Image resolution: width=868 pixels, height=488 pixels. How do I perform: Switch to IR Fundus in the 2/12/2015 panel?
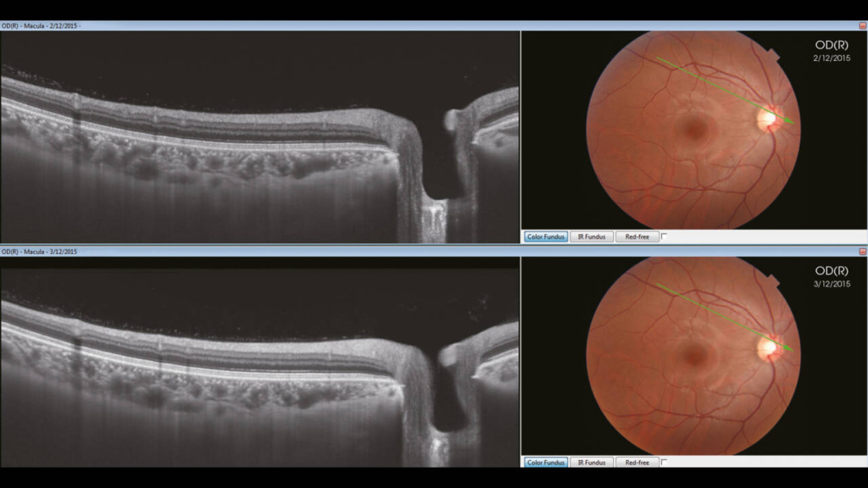click(x=592, y=237)
